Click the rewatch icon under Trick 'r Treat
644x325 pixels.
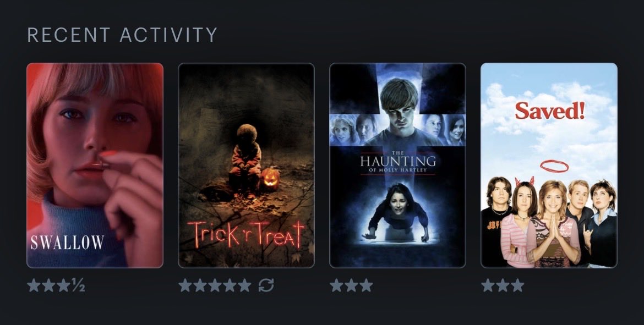tap(266, 285)
